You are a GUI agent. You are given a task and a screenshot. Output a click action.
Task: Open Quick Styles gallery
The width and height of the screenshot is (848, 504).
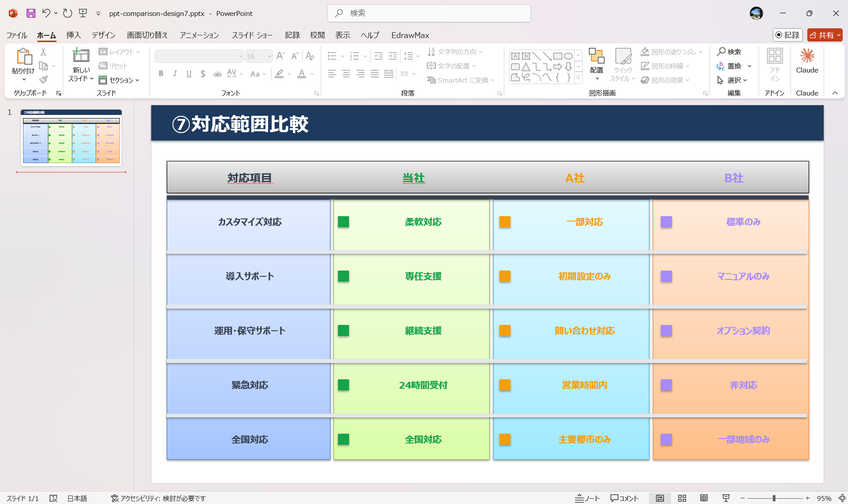(x=623, y=64)
